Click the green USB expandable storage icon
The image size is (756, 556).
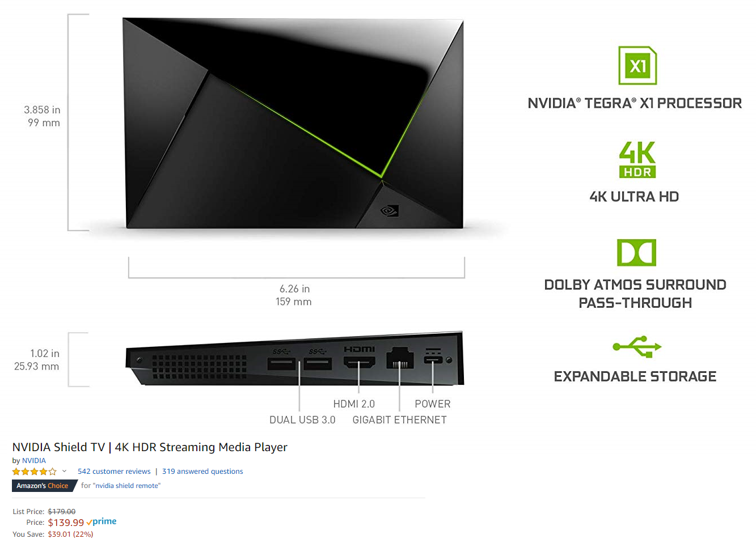click(x=637, y=347)
